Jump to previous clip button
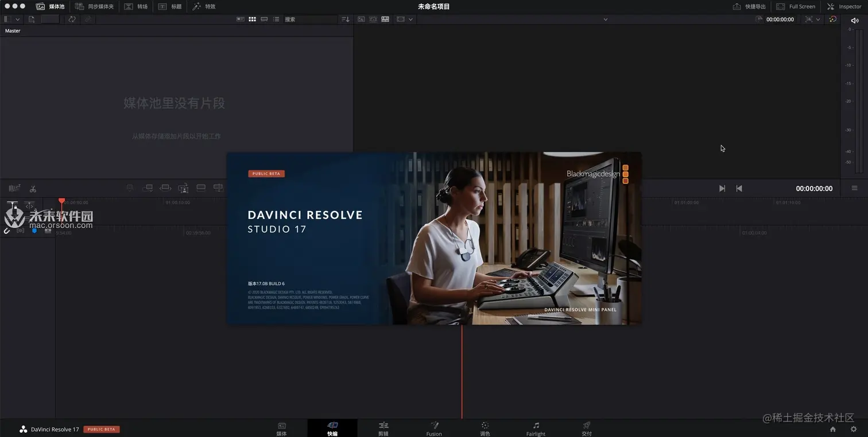This screenshot has height=437, width=868. click(x=739, y=188)
